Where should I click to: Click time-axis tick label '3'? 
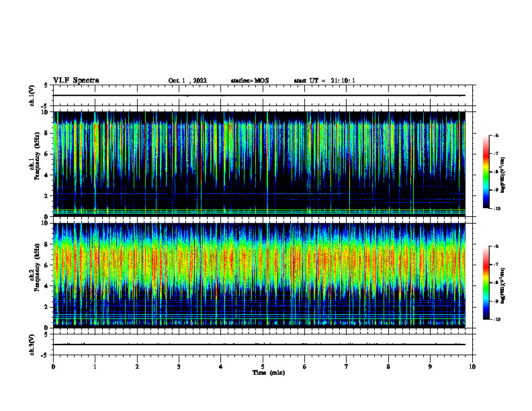pyautogui.click(x=179, y=367)
